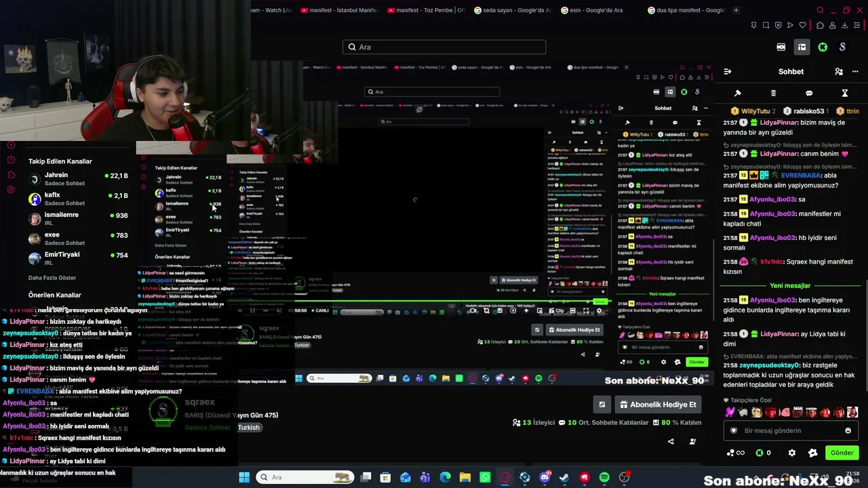Viewport: 868px width, 488px height.
Task: Open Microsoft Edge from the taskbar
Action: click(x=446, y=477)
